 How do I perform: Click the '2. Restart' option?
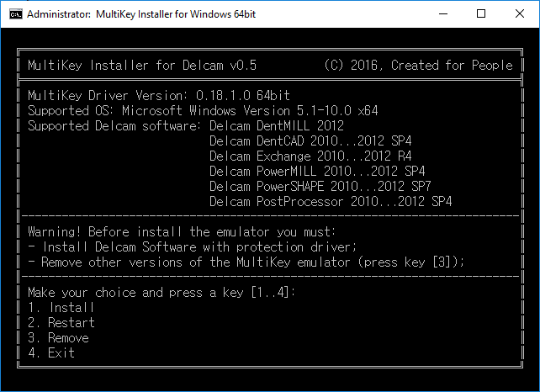(x=61, y=323)
